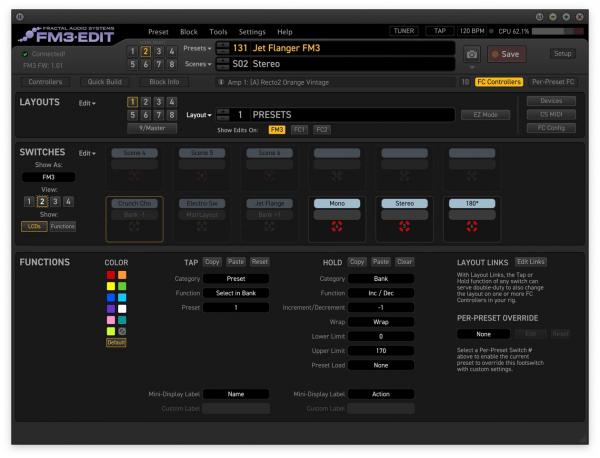
Task: Select the no-color slashed circle swatch
Action: tap(122, 331)
